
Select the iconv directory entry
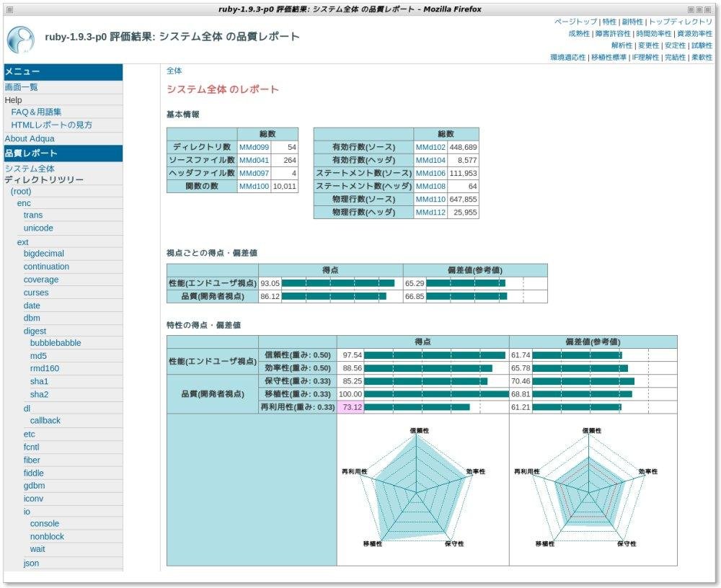pyautogui.click(x=33, y=499)
